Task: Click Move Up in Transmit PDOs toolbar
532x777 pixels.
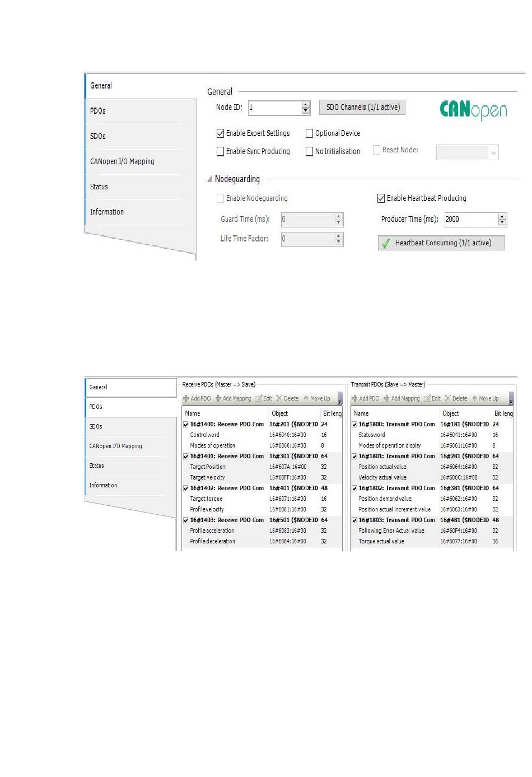Action: [485, 399]
